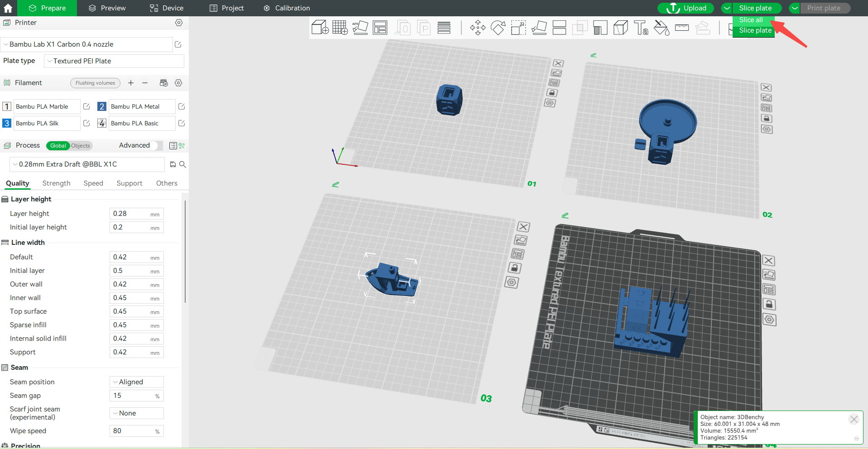Click the Arrange all objects icon

pos(380,27)
